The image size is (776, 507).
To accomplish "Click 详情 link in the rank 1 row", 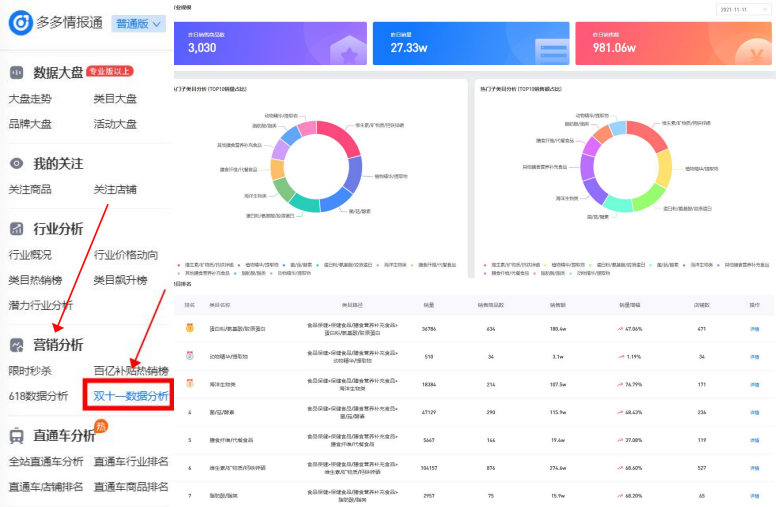I will coord(754,329).
